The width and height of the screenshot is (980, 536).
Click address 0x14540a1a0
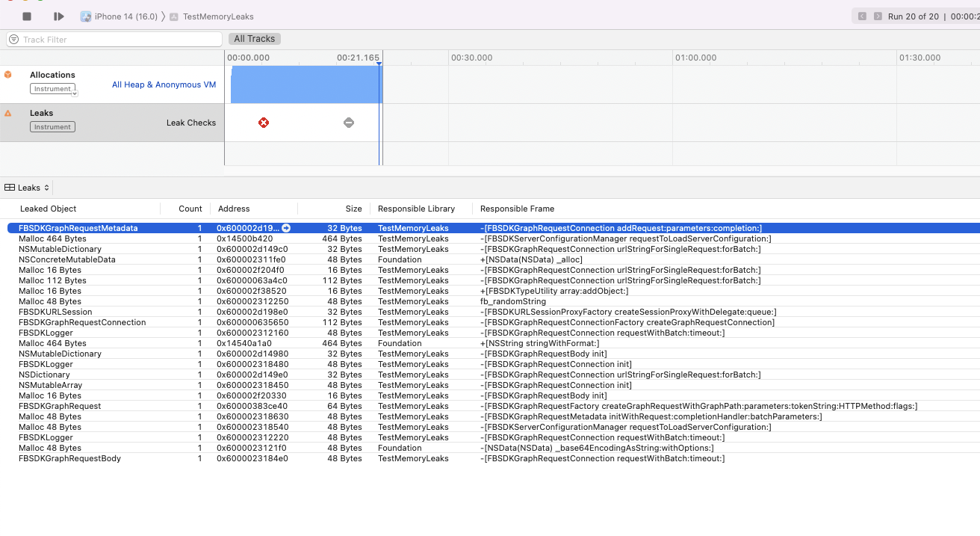pyautogui.click(x=244, y=343)
